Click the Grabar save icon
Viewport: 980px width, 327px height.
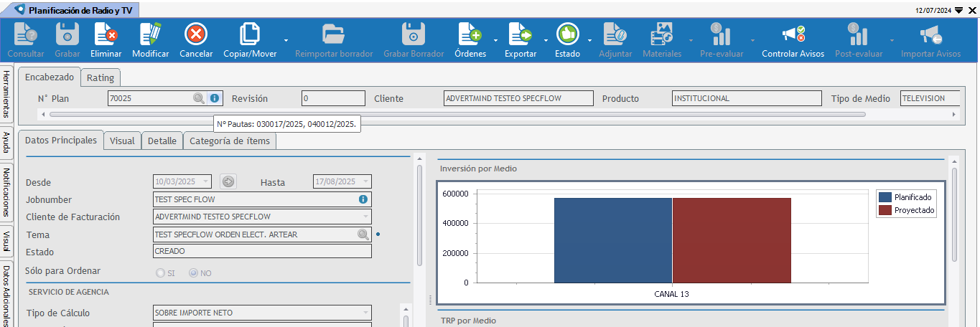pyautogui.click(x=67, y=34)
